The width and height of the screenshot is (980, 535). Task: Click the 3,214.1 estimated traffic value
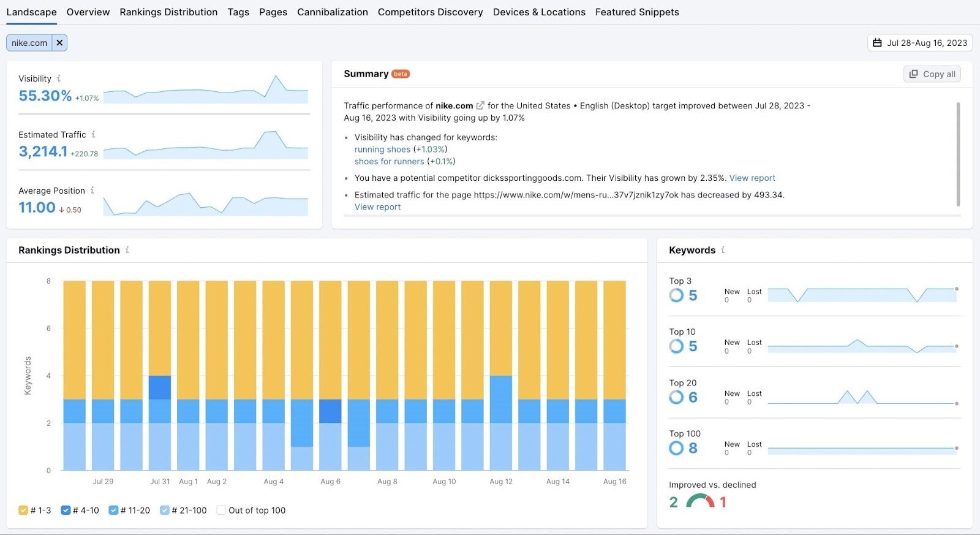[x=43, y=152]
